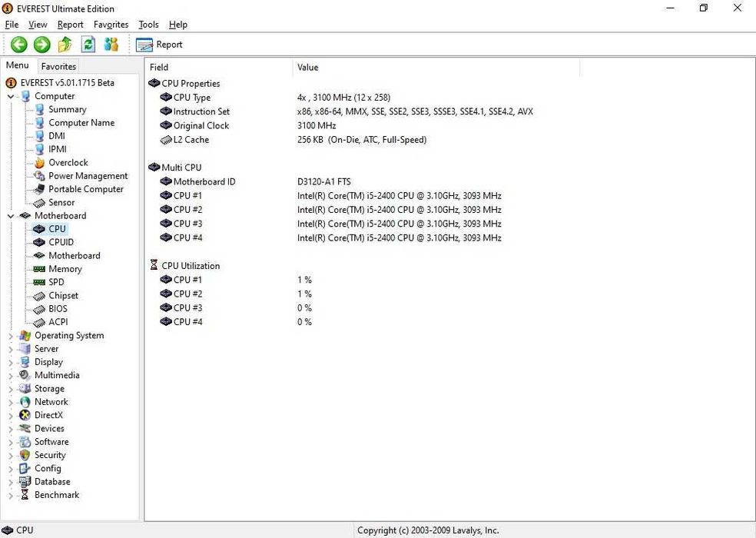Select the Motherboard ID row

click(362, 181)
